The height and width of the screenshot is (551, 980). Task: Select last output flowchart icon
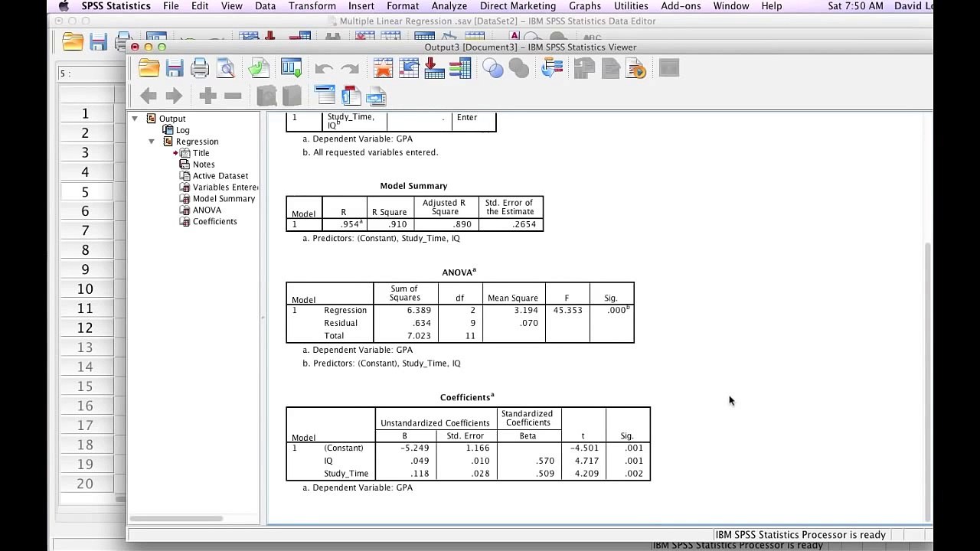click(552, 69)
